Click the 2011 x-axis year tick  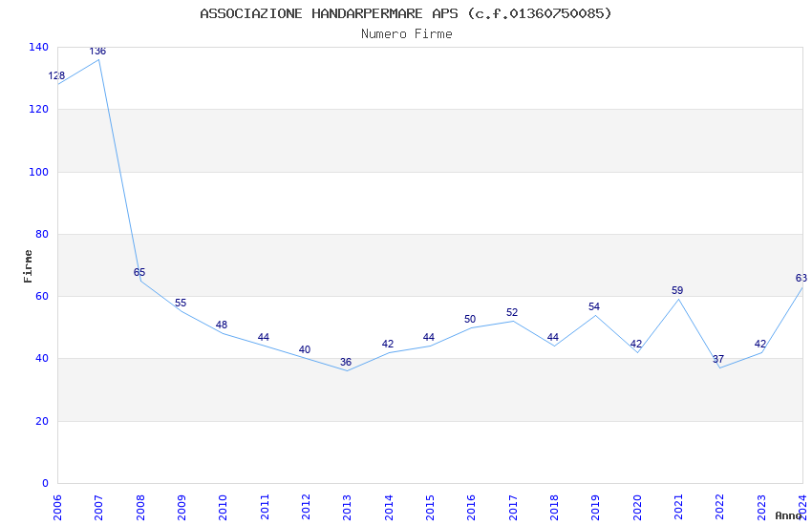pos(265,508)
